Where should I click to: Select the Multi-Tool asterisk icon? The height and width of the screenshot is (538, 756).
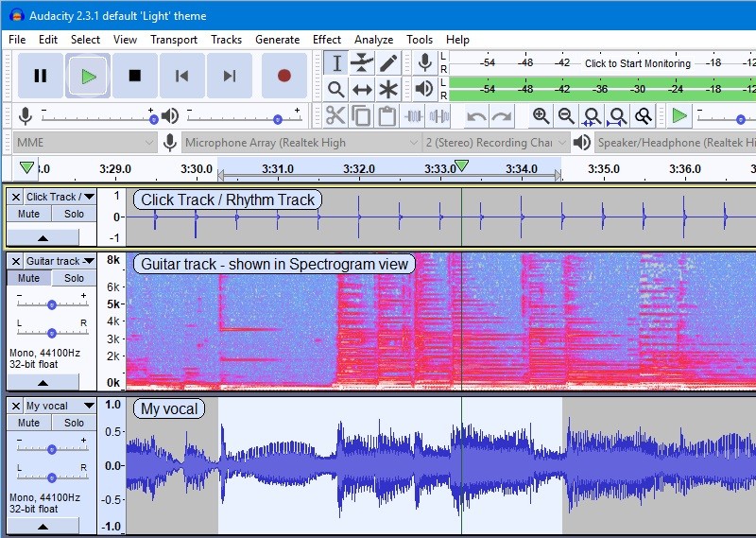point(387,89)
